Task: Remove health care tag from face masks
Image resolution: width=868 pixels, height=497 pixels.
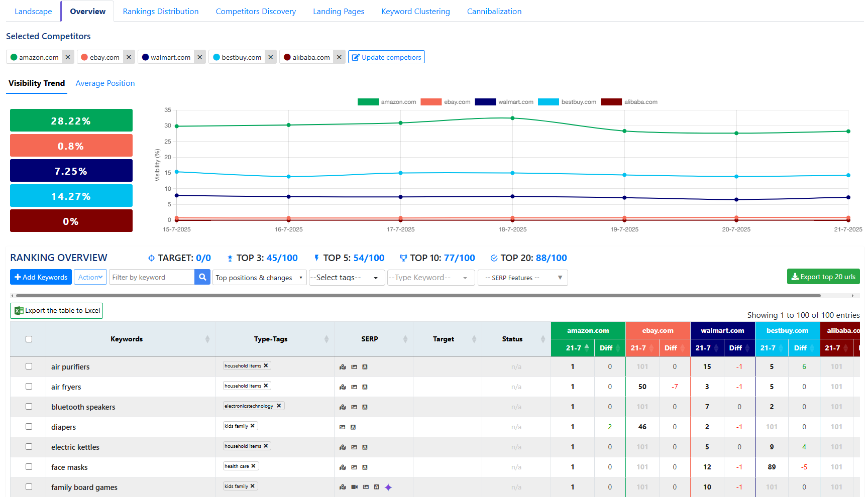Action: [x=253, y=466]
